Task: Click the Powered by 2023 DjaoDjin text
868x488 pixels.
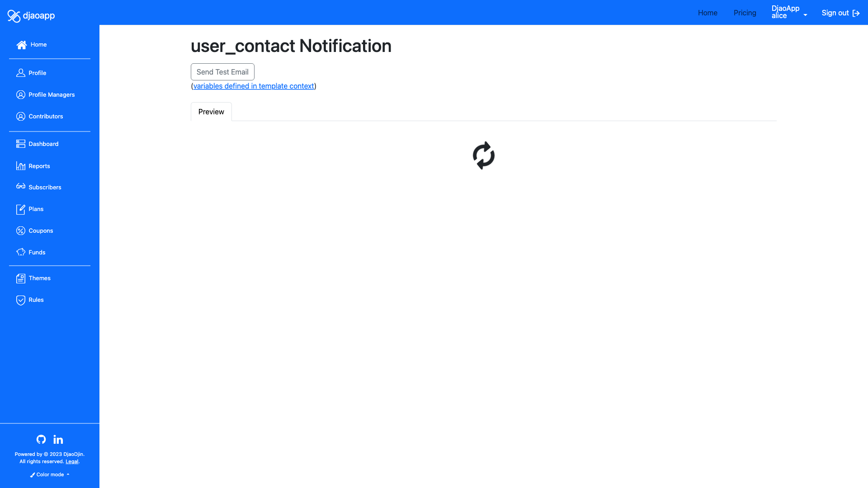Action: click(50, 455)
